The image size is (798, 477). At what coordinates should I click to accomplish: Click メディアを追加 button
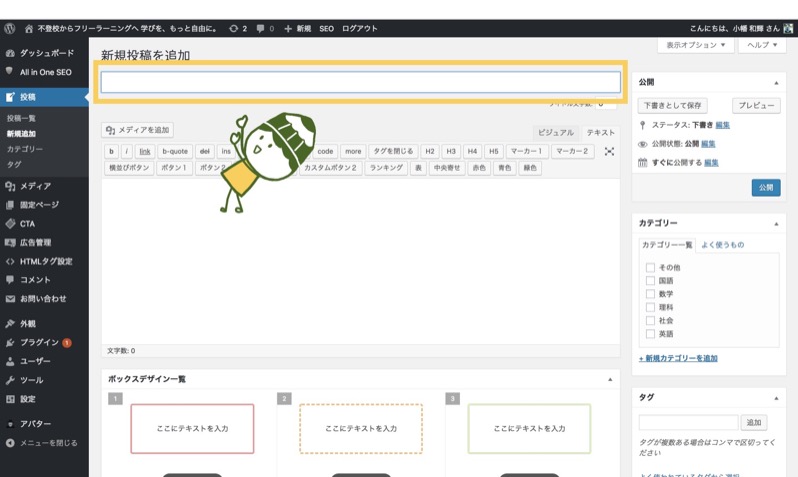click(137, 130)
